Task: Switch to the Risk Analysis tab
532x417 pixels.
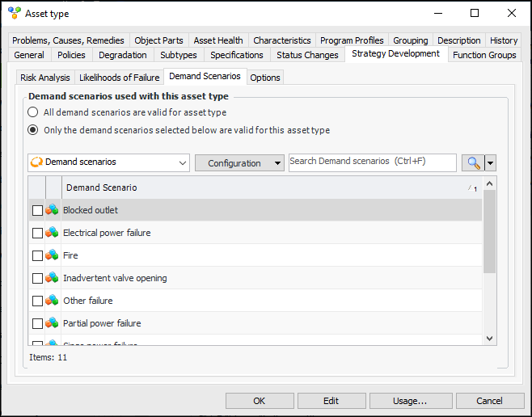Action: pos(45,78)
